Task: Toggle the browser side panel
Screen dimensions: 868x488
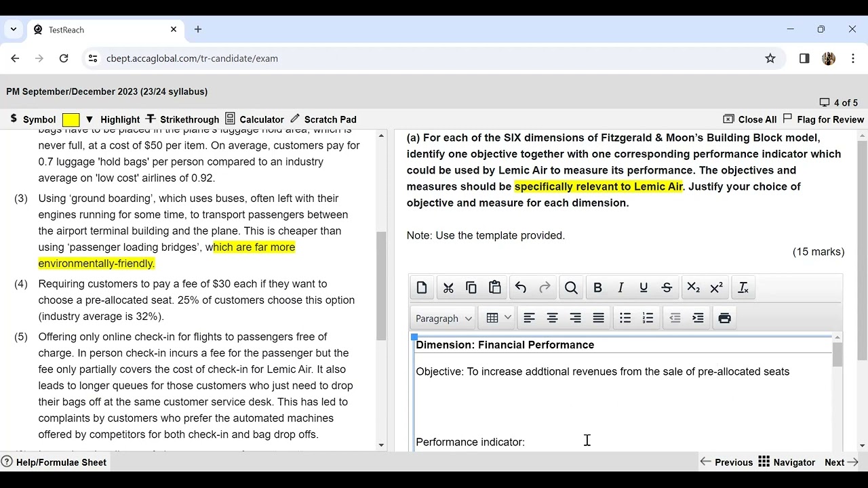Action: (804, 58)
